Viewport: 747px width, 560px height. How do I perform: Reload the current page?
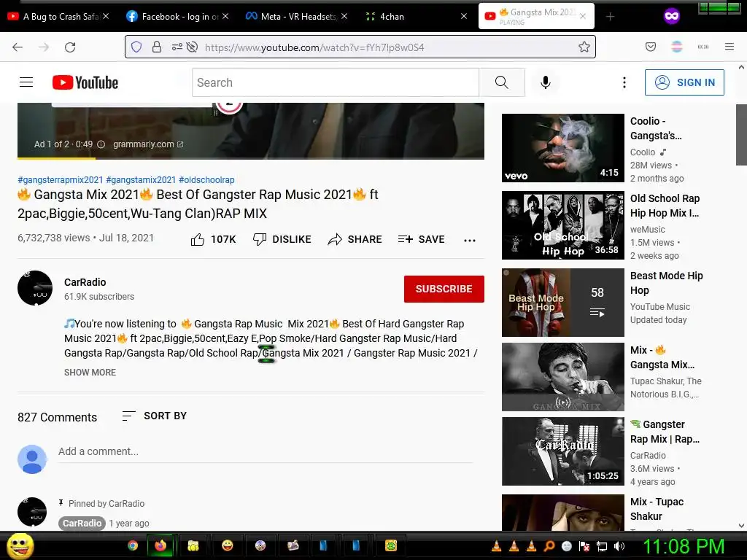coord(70,47)
